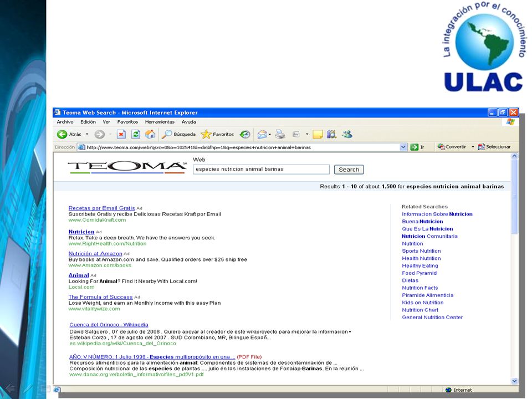Image resolution: width=532 pixels, height=399 pixels.
Task: Open the History clock icon
Action: pos(245,134)
